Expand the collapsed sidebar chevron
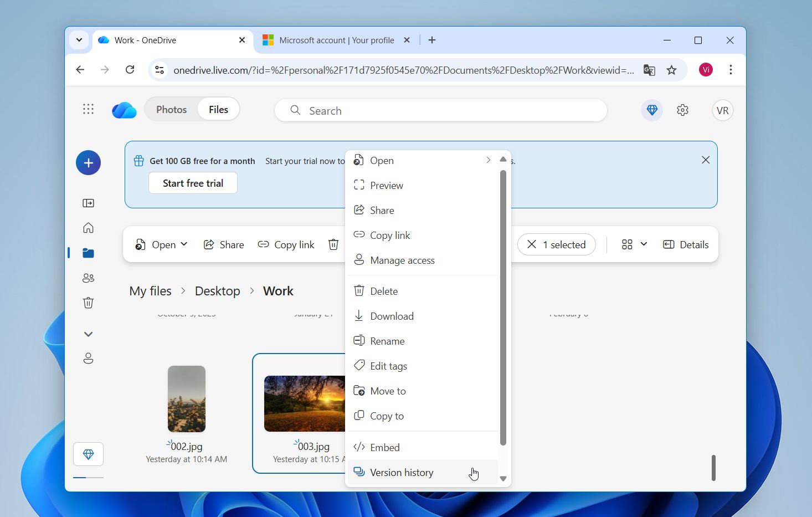 (88, 334)
